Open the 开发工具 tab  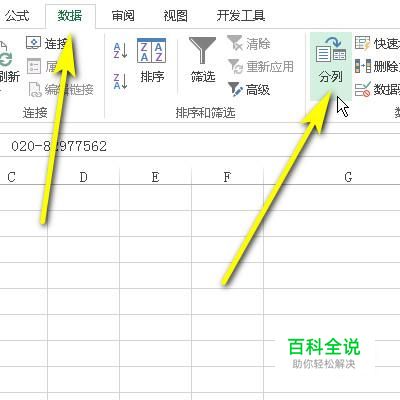tap(241, 15)
